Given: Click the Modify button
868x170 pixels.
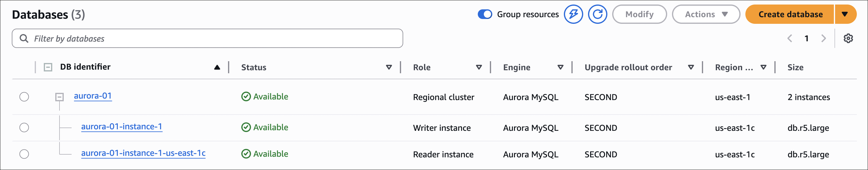Looking at the screenshot, I should (x=639, y=14).
